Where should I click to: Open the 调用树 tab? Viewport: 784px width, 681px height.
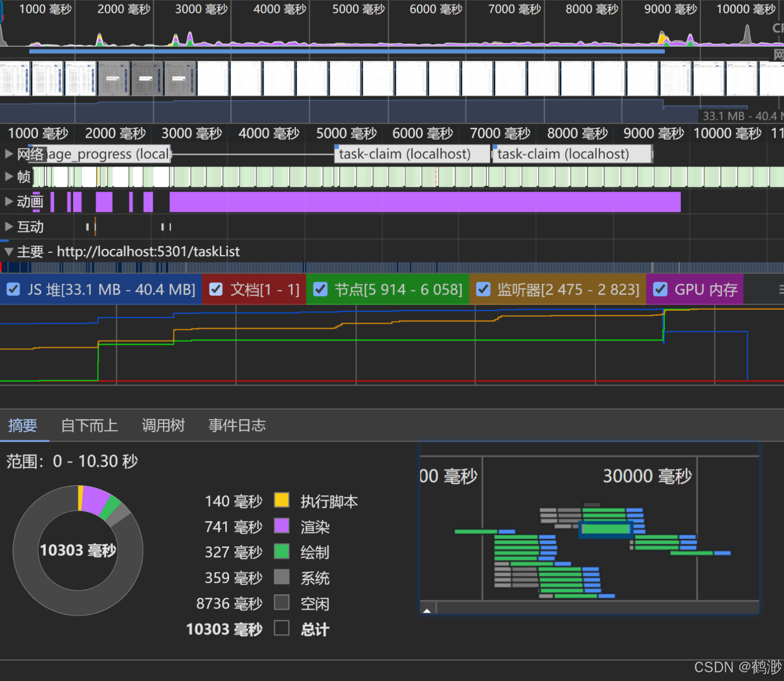pyautogui.click(x=163, y=425)
